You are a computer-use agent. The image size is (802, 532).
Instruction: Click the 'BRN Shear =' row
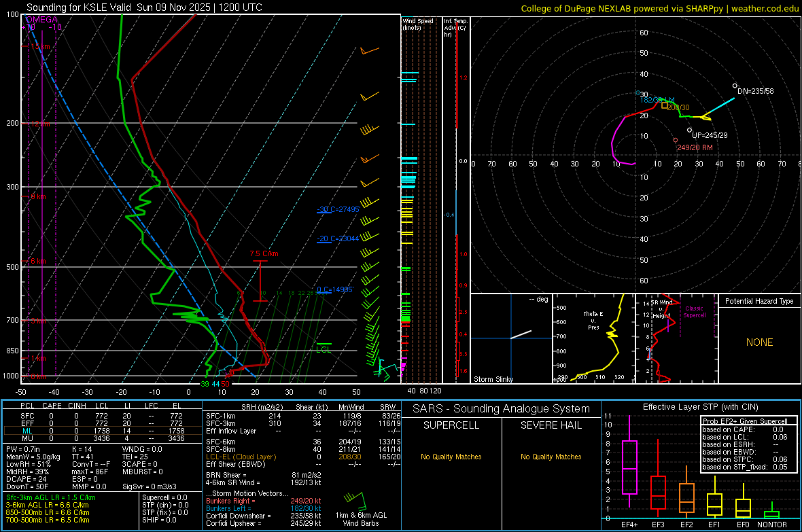point(264,475)
